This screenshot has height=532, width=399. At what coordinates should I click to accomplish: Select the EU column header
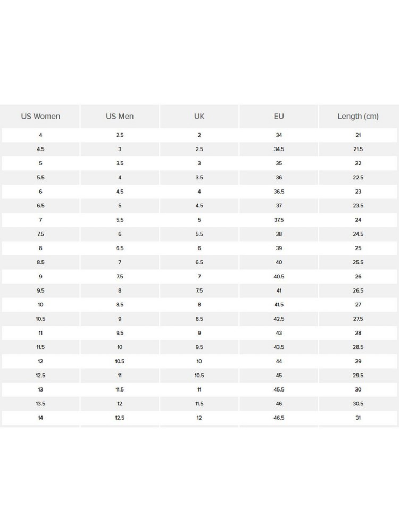pyautogui.click(x=279, y=116)
